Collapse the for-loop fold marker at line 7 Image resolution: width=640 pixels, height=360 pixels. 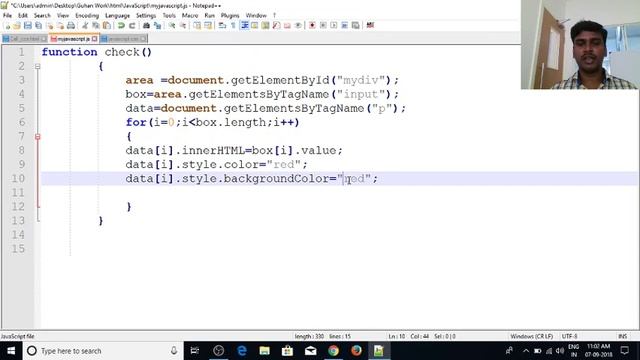click(38, 137)
